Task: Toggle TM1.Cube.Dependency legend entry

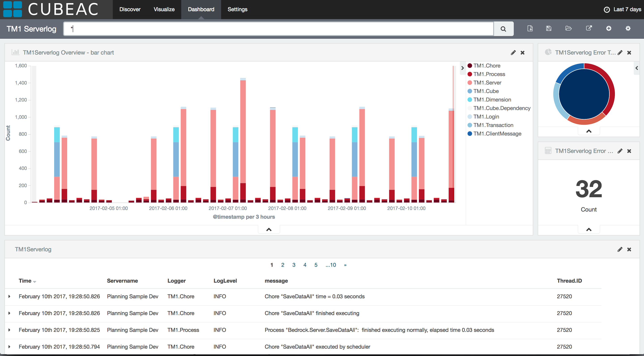Action: point(499,108)
